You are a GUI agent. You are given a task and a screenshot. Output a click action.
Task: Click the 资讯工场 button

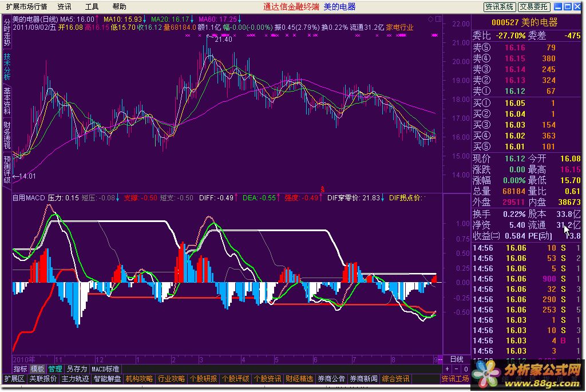tap(455, 379)
